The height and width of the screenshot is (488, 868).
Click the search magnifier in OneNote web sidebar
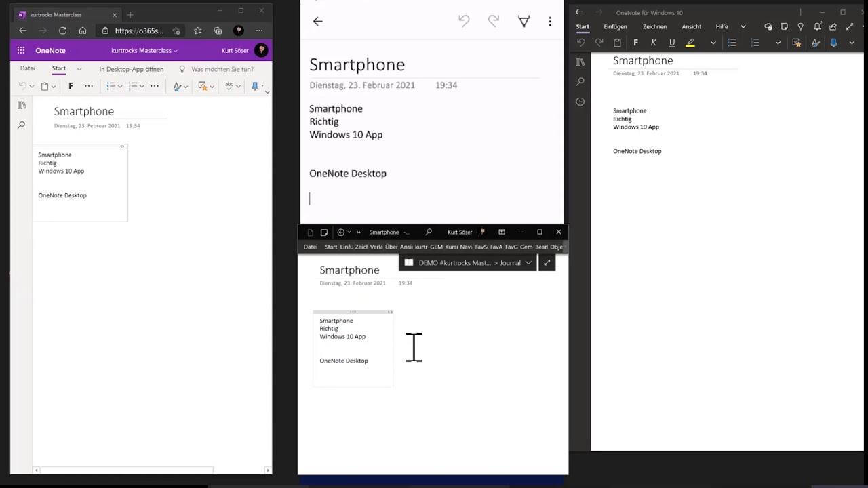click(x=22, y=125)
